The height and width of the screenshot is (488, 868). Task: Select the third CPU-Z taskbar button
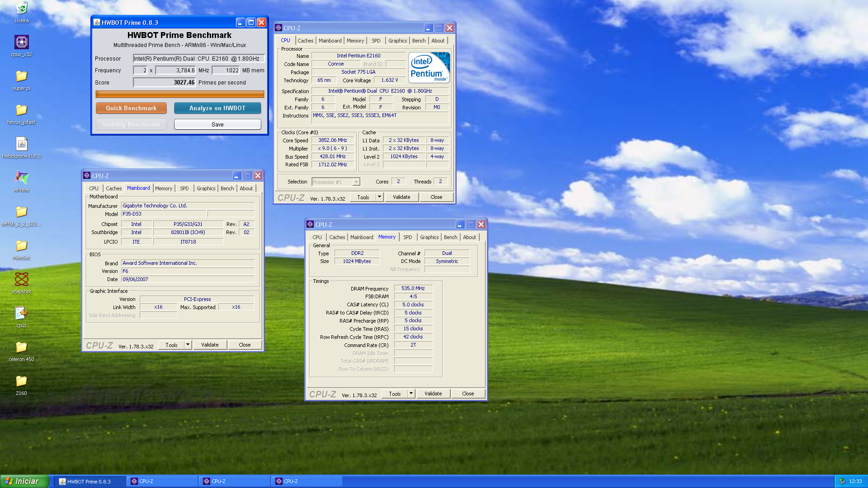coord(307,482)
